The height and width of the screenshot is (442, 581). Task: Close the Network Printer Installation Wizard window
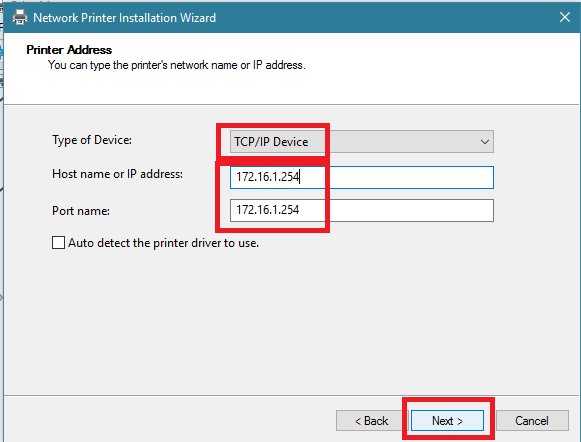click(x=565, y=17)
